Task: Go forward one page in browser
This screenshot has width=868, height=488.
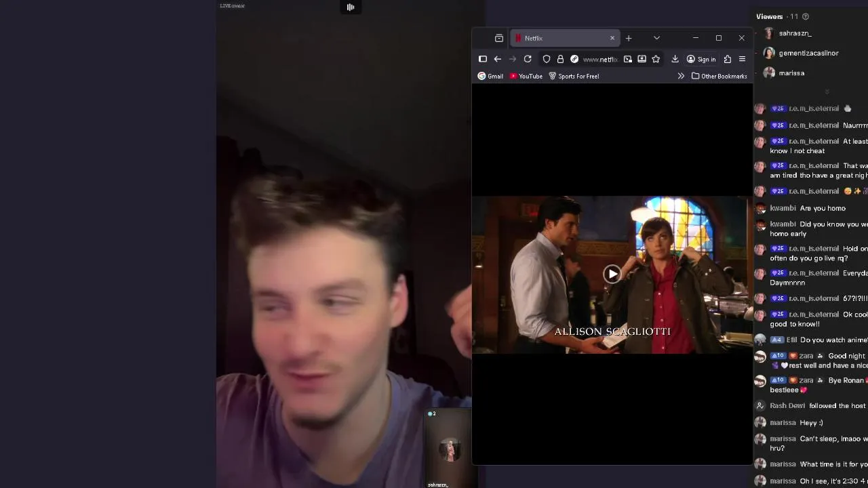Action: coord(513,59)
